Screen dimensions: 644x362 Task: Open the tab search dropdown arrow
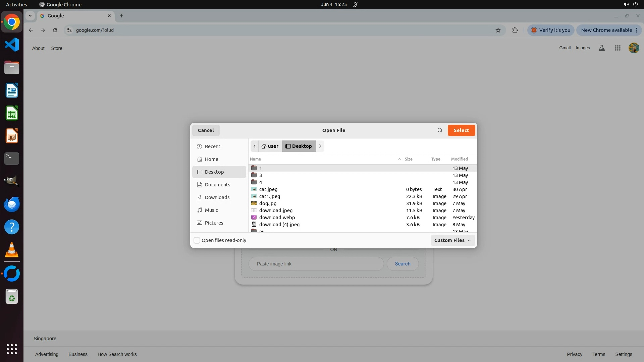click(x=30, y=16)
